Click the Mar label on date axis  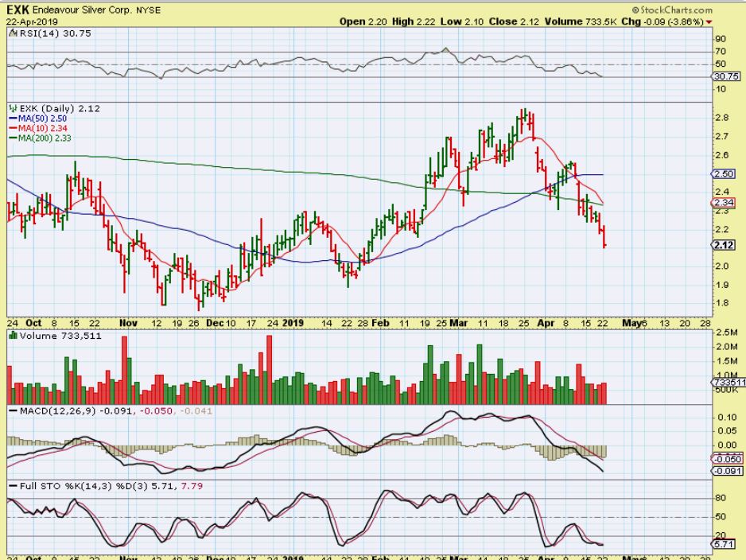(x=459, y=324)
